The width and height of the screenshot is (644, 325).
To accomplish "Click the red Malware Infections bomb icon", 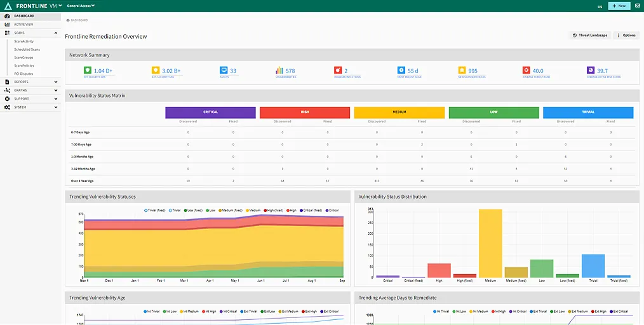I will point(338,70).
